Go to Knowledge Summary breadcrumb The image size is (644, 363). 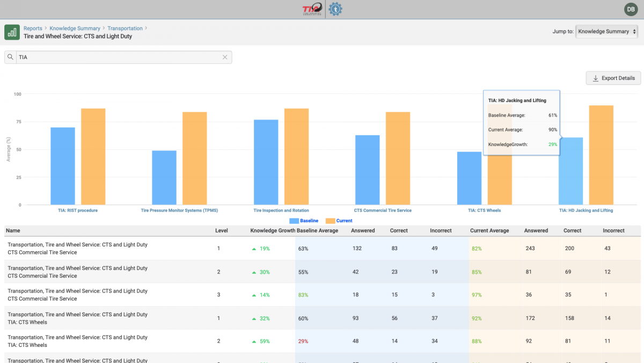click(x=75, y=28)
